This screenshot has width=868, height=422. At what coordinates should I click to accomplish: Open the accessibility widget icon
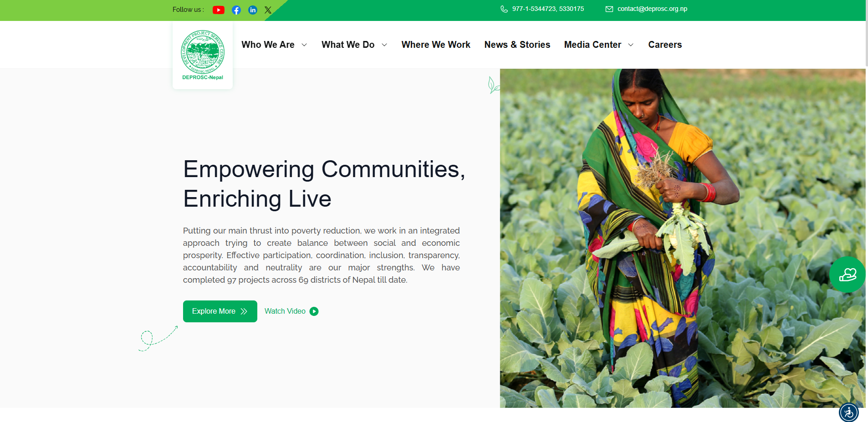coord(848,412)
